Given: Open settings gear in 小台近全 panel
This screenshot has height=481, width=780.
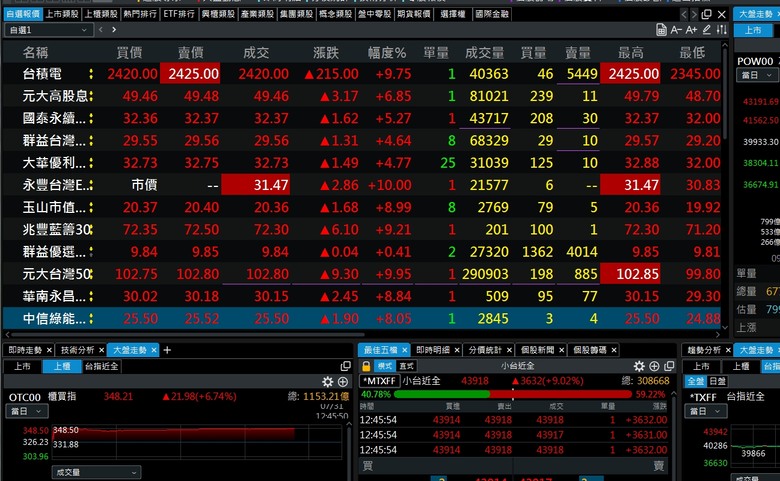Looking at the screenshot, I should [639, 366].
